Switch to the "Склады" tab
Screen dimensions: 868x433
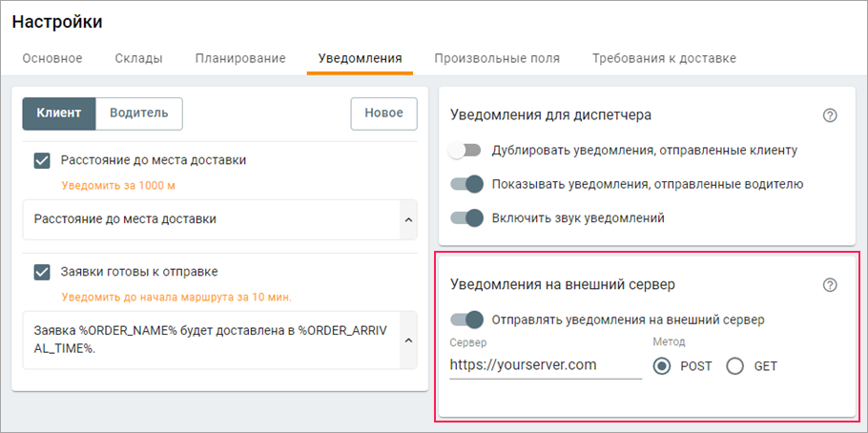[x=138, y=58]
